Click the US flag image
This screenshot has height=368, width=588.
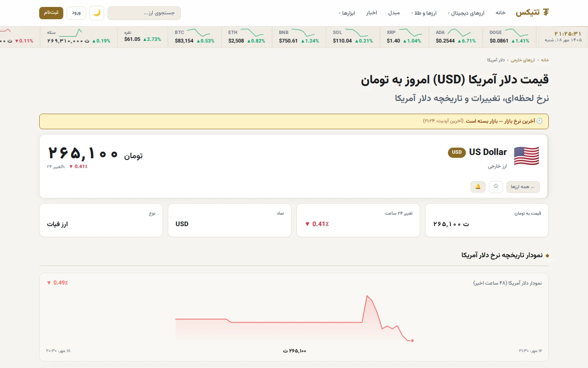(x=526, y=156)
